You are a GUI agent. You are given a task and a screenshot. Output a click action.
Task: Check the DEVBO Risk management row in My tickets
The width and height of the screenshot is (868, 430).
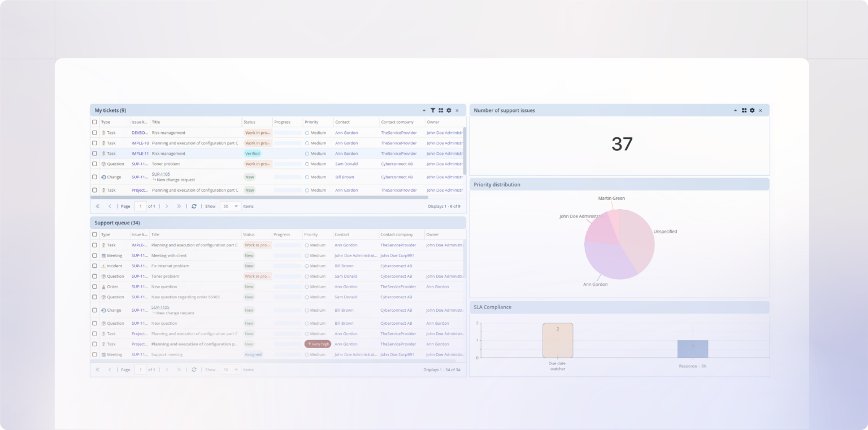(94, 133)
